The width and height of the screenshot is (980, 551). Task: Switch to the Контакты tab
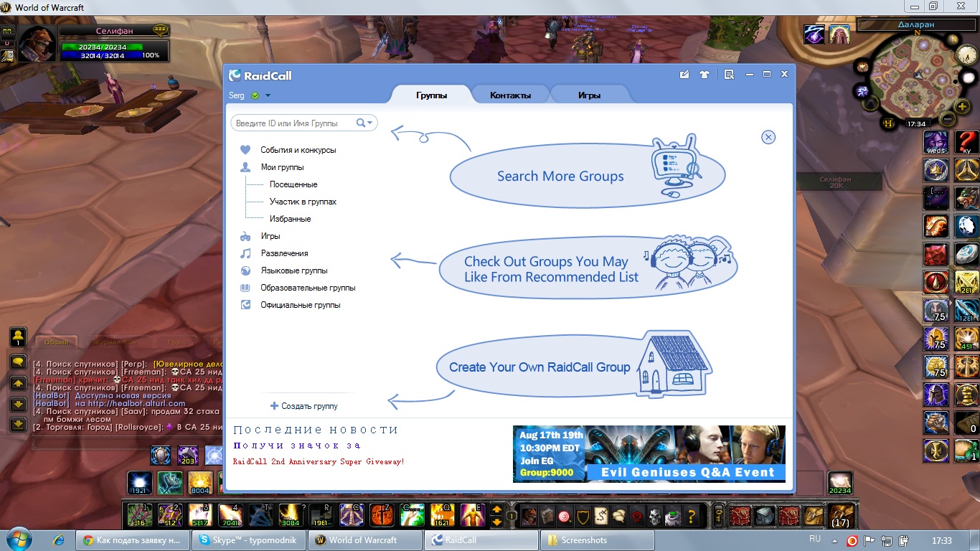[510, 95]
